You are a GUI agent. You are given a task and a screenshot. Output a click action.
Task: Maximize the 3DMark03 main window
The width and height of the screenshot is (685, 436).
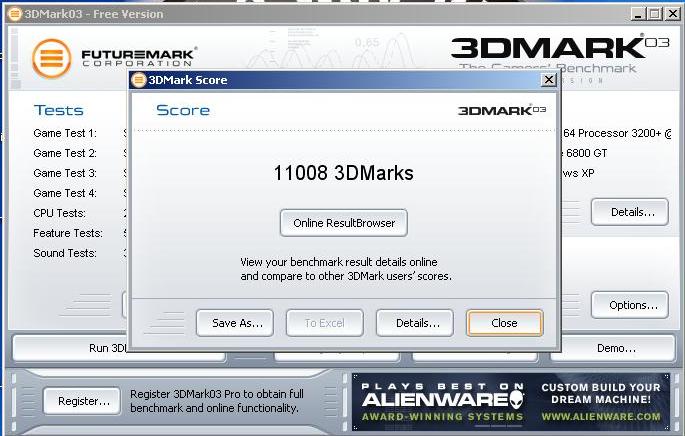tap(655, 14)
